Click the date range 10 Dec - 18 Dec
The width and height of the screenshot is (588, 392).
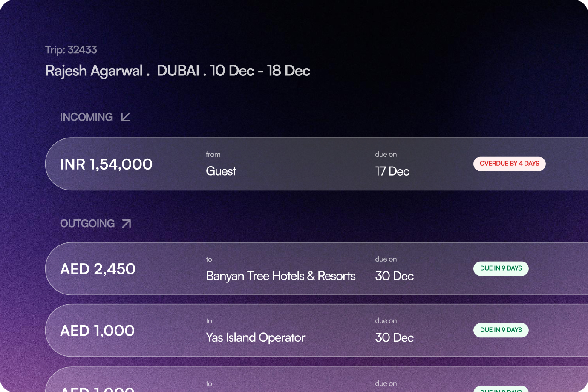point(260,70)
